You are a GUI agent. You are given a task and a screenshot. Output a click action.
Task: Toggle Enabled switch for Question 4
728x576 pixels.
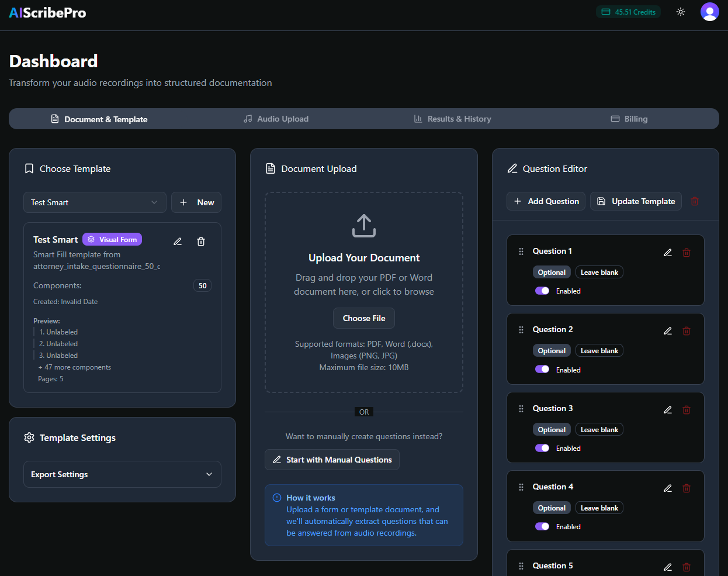(x=542, y=526)
